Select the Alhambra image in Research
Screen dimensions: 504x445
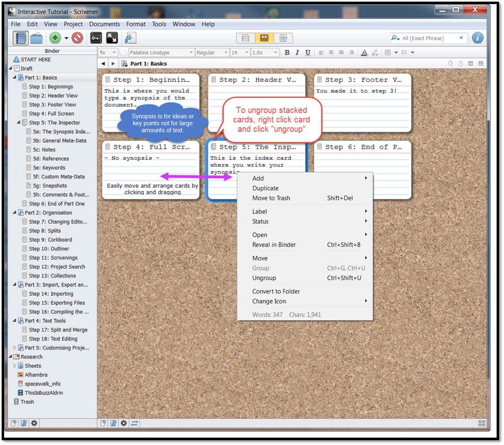pyautogui.click(x=32, y=375)
